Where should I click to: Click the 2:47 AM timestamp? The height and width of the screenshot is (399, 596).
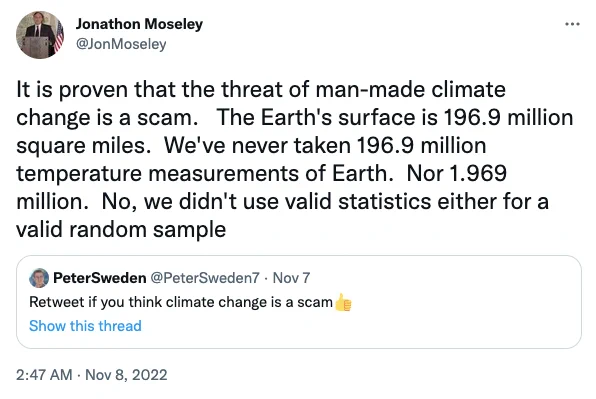(44, 375)
